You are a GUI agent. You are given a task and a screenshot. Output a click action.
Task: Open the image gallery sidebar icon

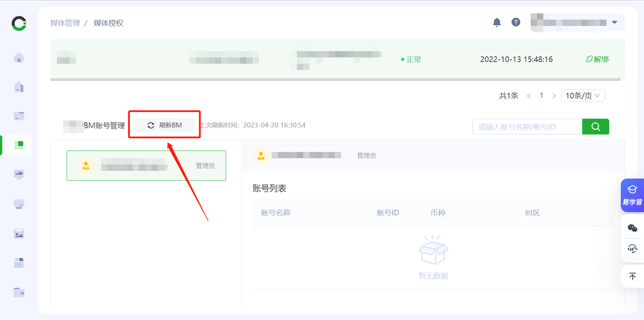pyautogui.click(x=19, y=234)
